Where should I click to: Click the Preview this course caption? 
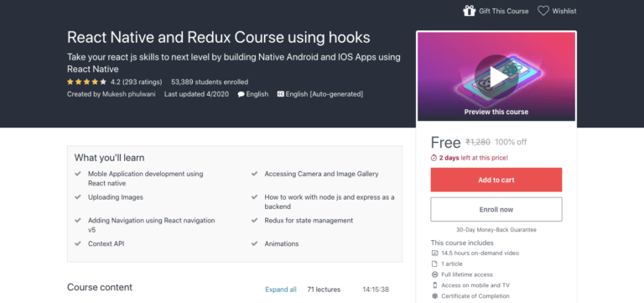point(496,112)
